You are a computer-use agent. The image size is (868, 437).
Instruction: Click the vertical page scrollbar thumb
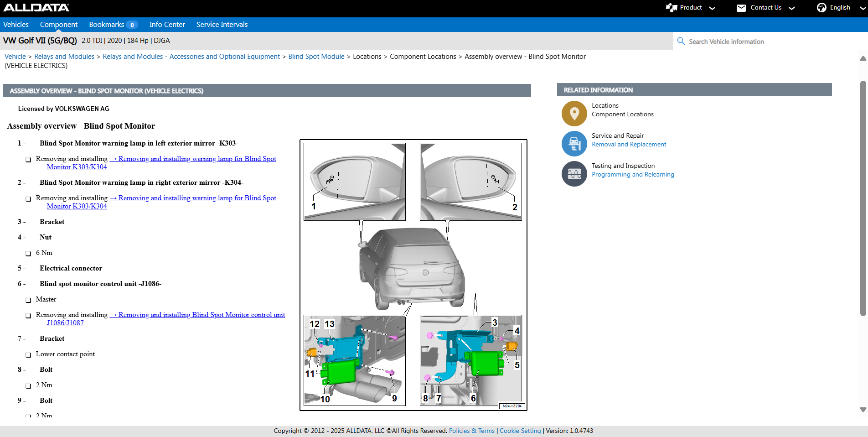(x=863, y=198)
